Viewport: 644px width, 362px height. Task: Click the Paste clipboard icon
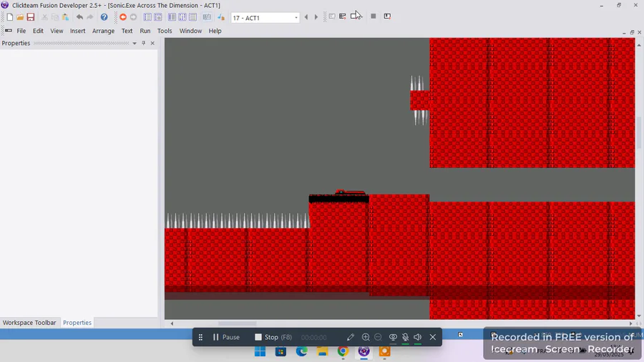(x=65, y=17)
